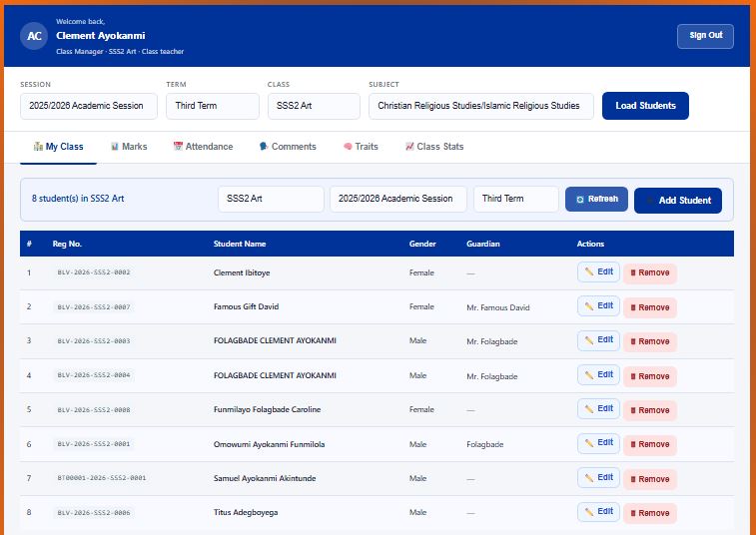
Task: Edit student with Reg No. ending 0004
Action: [x=598, y=375]
